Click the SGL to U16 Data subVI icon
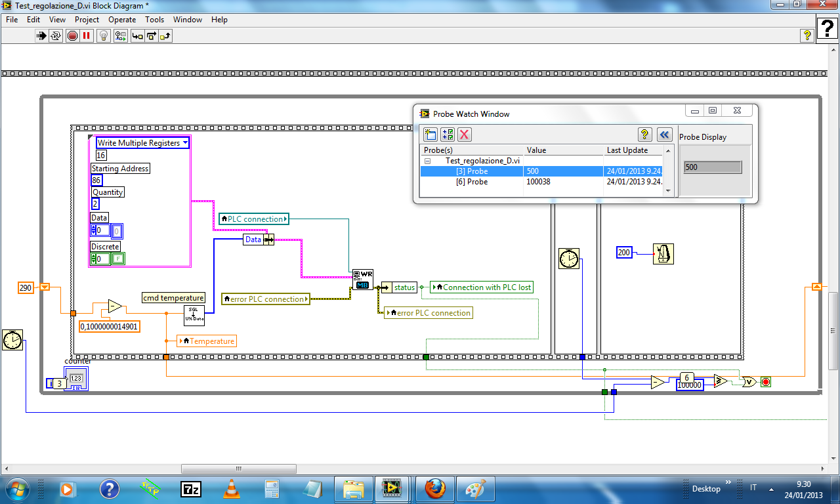 (194, 315)
